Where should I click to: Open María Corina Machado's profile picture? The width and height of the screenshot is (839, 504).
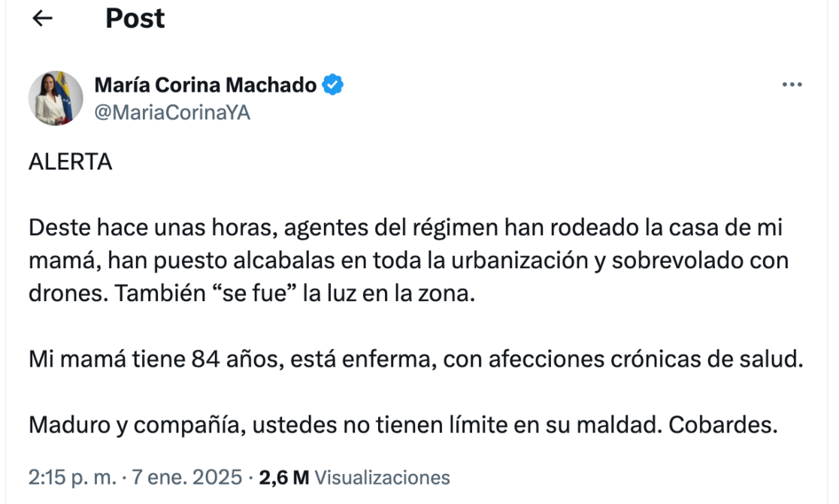click(x=56, y=98)
